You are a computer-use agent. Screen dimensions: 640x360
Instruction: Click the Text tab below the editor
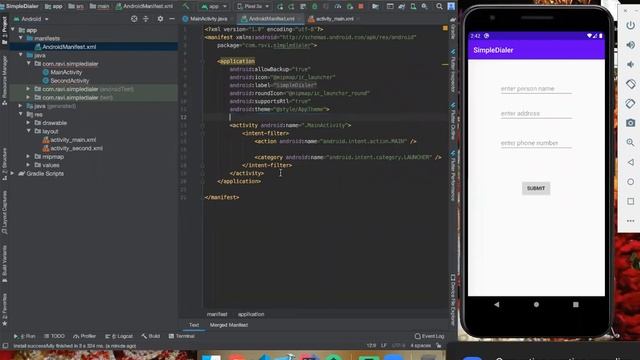coord(194,325)
